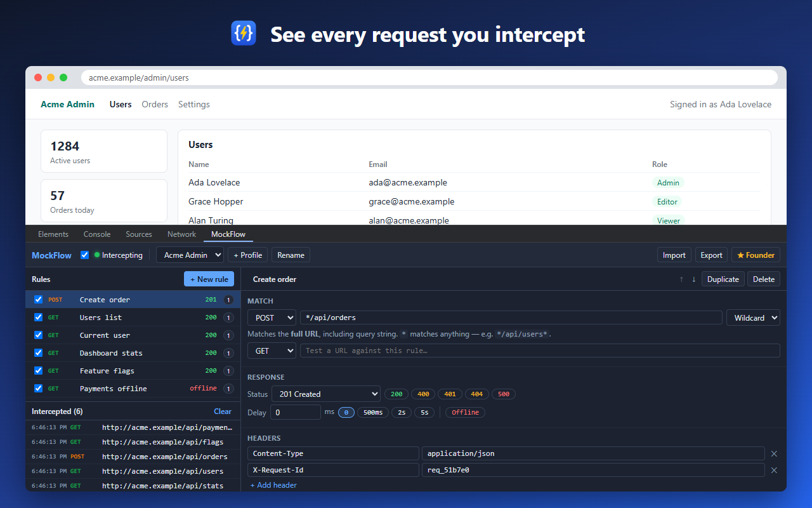Set delay to 2s preset
Viewport: 812px width, 508px height.
click(402, 412)
